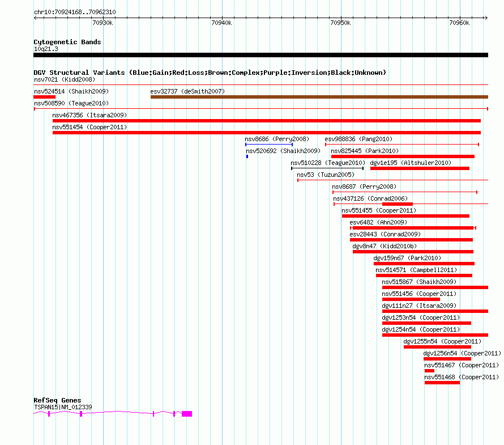Select the nsv524514 (Shaikh2009) loss bar

(45, 97)
